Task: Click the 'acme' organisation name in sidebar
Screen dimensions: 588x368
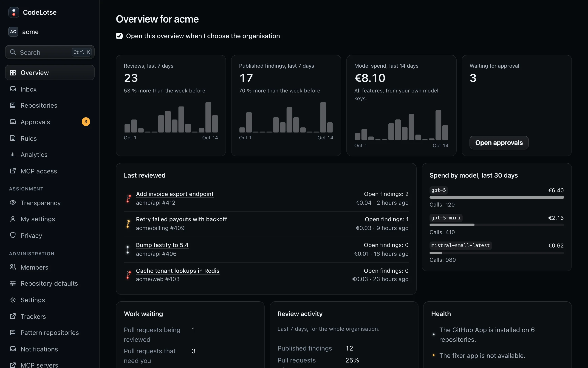Action: (30, 32)
